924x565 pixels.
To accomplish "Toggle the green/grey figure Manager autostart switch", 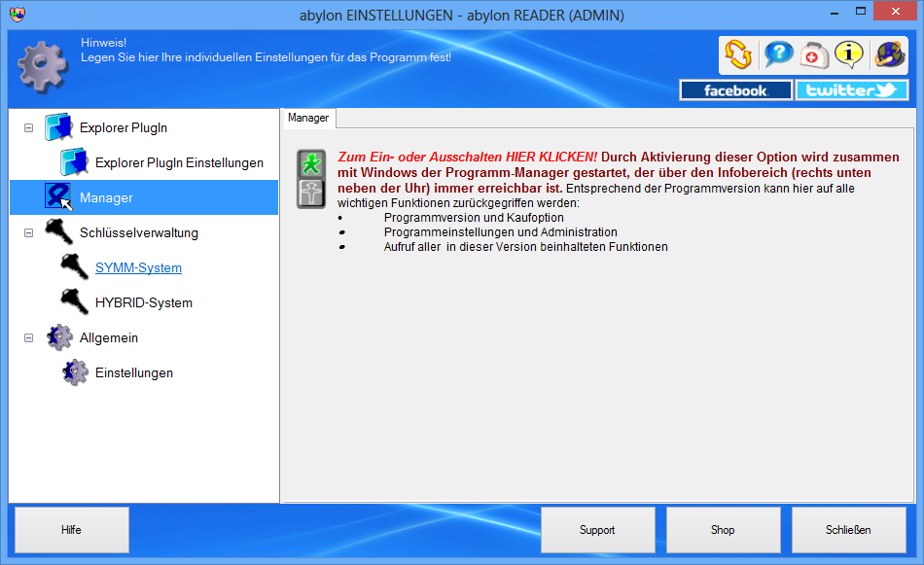I will coord(311,179).
